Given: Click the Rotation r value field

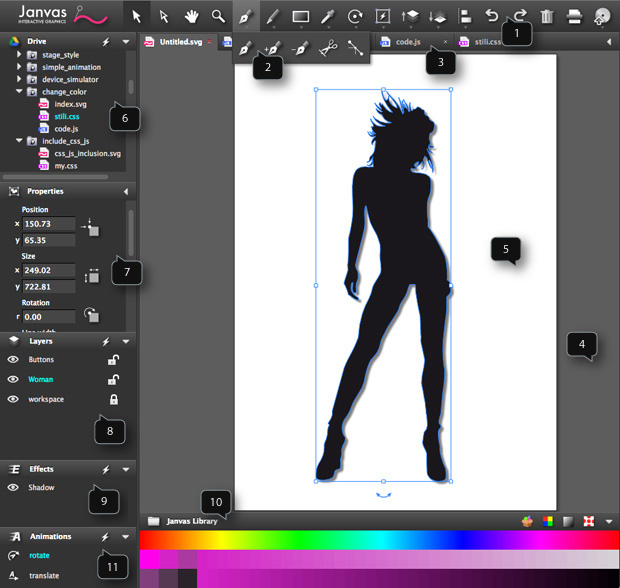Looking at the screenshot, I should click(48, 316).
